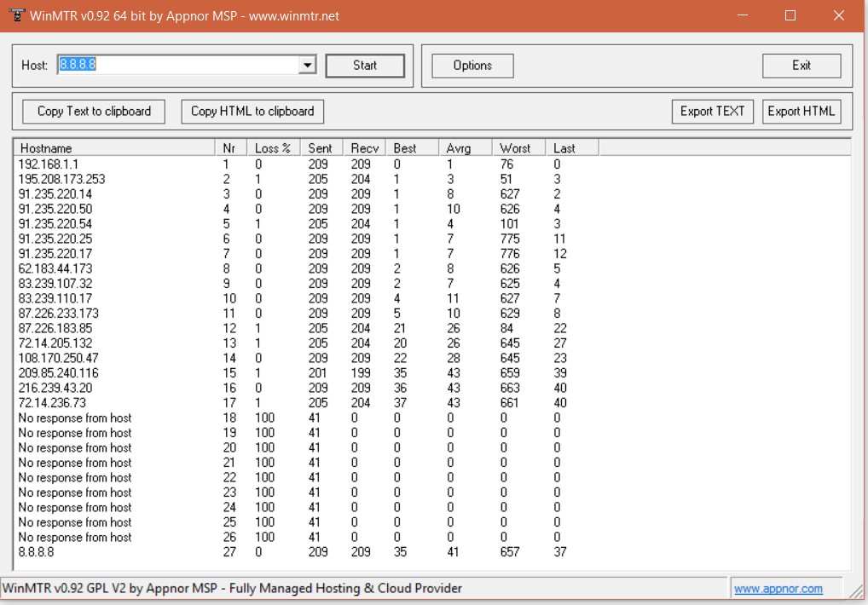The height and width of the screenshot is (605, 868).
Task: Click the Loss % column header
Action: tap(273, 148)
